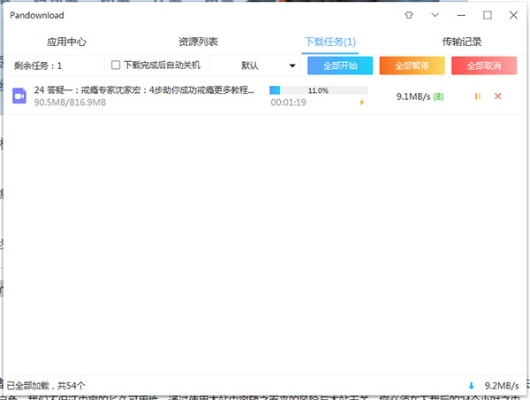This screenshot has height=400, width=530.
Task: Click the 已全部加载，共54个 status text
Action: [x=46, y=385]
